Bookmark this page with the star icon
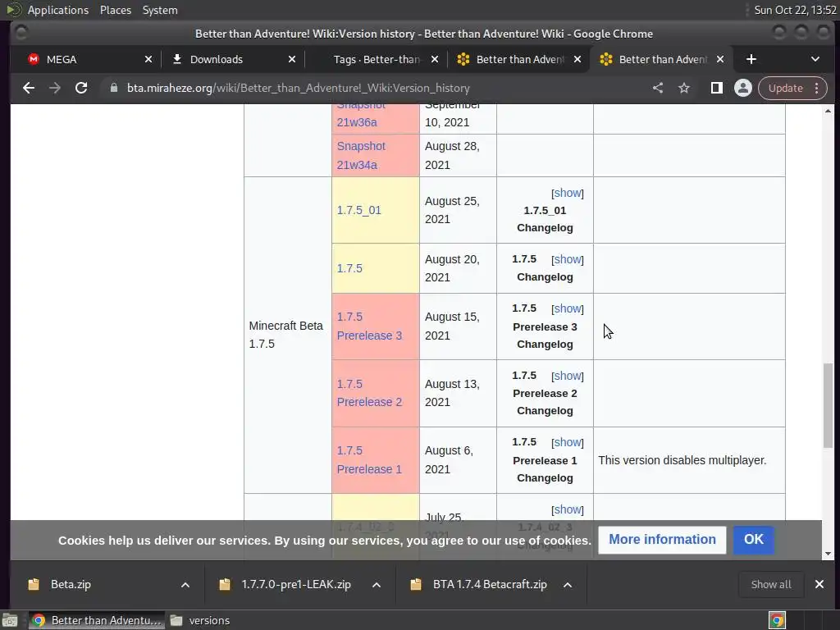 (684, 88)
